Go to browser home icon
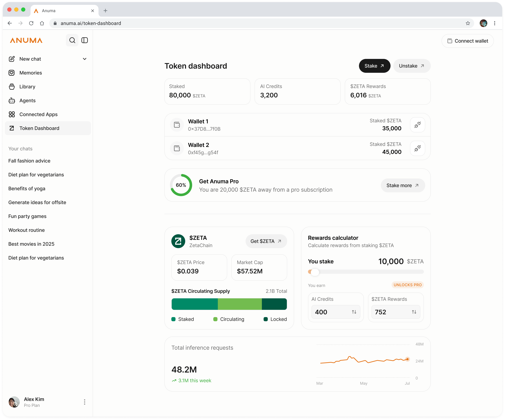This screenshot has width=505, height=420. [x=42, y=23]
